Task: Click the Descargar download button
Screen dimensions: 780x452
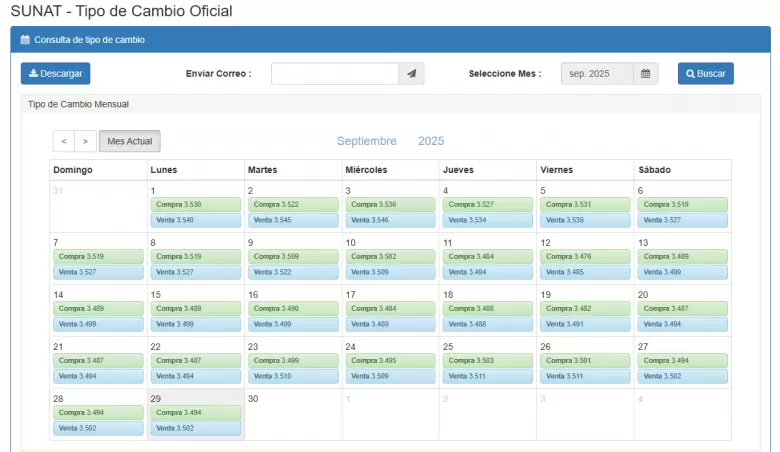Action: point(55,74)
